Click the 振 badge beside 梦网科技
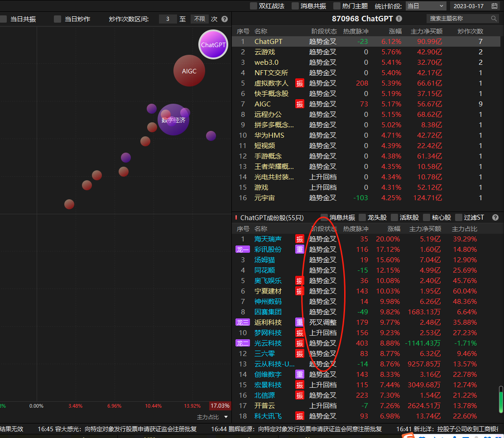Image resolution: width=504 pixels, height=438 pixels. [300, 333]
